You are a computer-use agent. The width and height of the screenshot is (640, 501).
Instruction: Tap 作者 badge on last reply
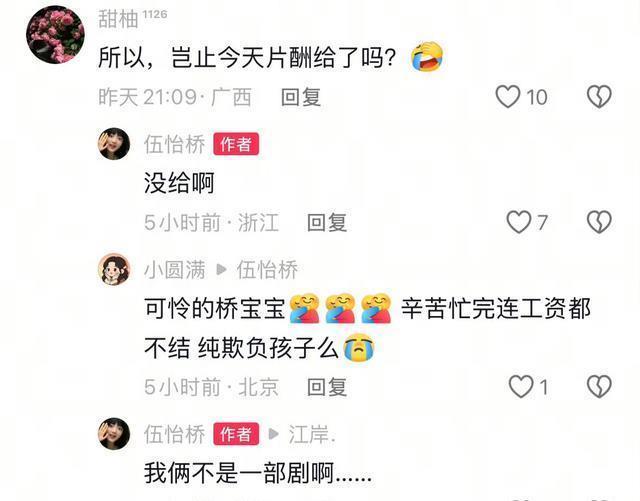[236, 434]
